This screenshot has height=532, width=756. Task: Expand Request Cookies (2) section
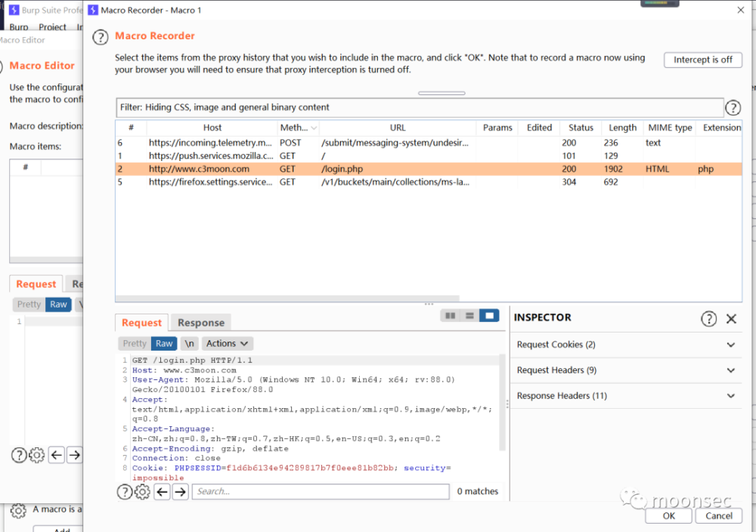626,345
